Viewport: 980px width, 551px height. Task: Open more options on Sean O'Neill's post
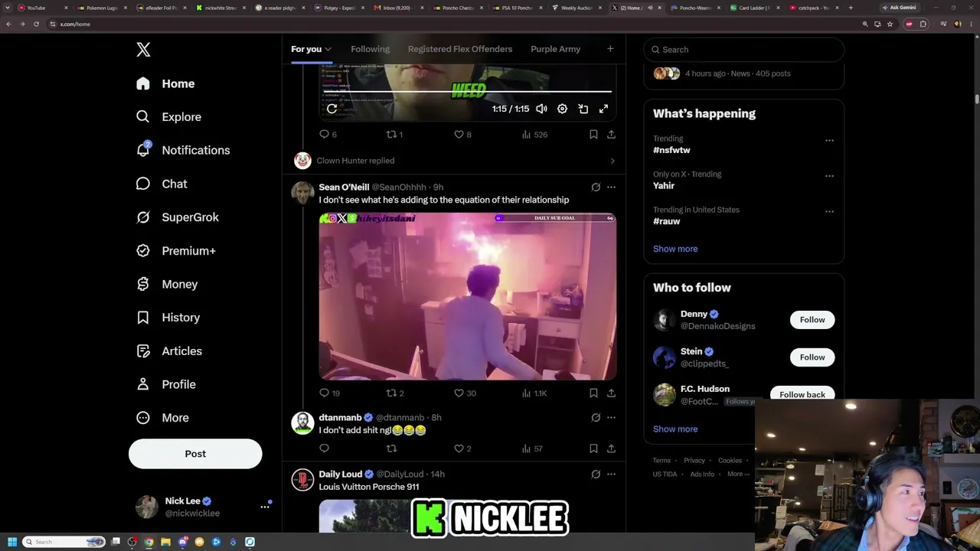611,187
